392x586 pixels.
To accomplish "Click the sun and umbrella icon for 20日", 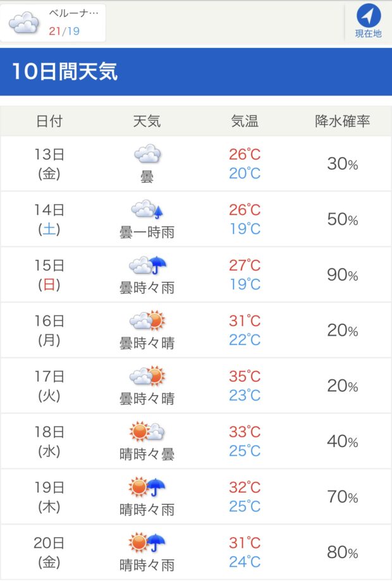I will [x=147, y=542].
